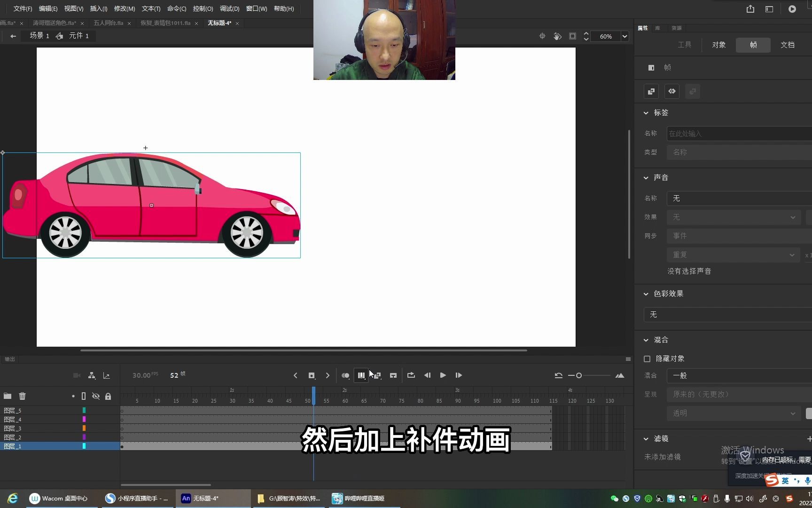Open the 混合 mode dropdown showing 一般

pos(739,376)
